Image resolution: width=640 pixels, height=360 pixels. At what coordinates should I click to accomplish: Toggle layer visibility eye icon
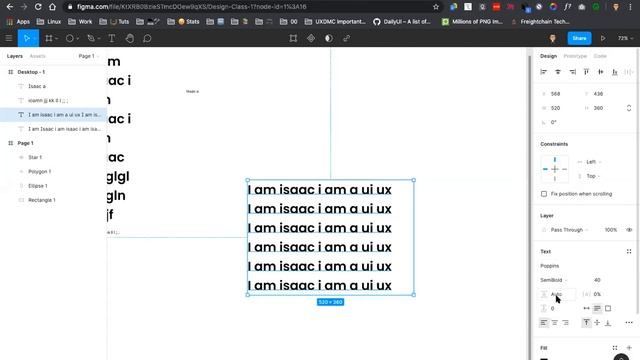click(x=629, y=230)
